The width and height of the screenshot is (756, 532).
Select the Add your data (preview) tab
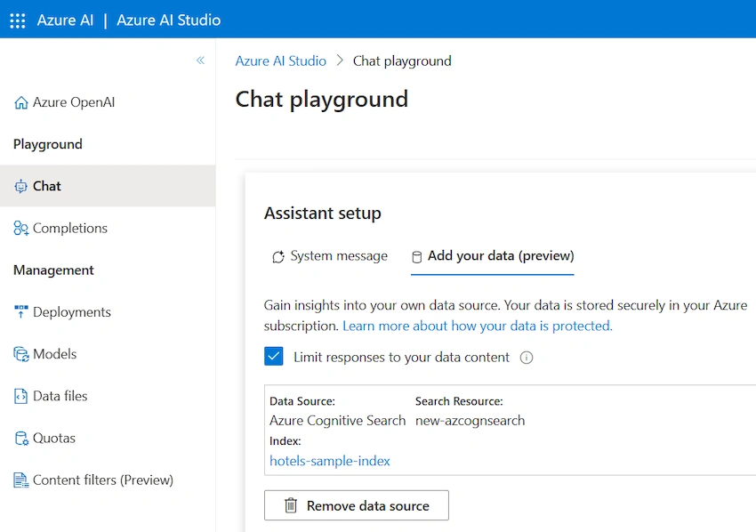coord(492,256)
